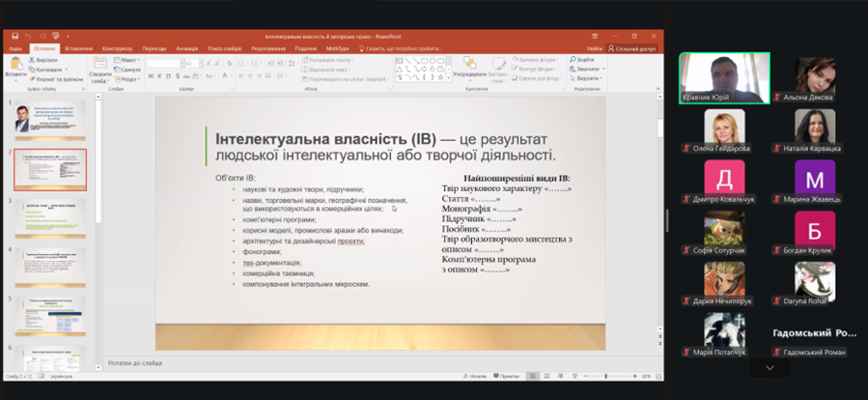The width and height of the screenshot is (868, 400).
Task: Click the Cut (Вирізати) scissors icon
Action: [32, 59]
